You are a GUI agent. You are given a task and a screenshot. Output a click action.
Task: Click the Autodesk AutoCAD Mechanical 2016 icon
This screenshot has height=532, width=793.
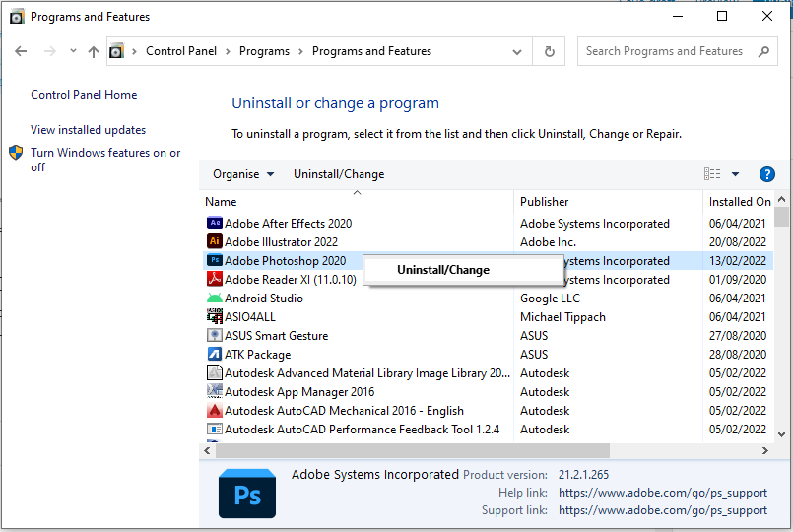215,410
